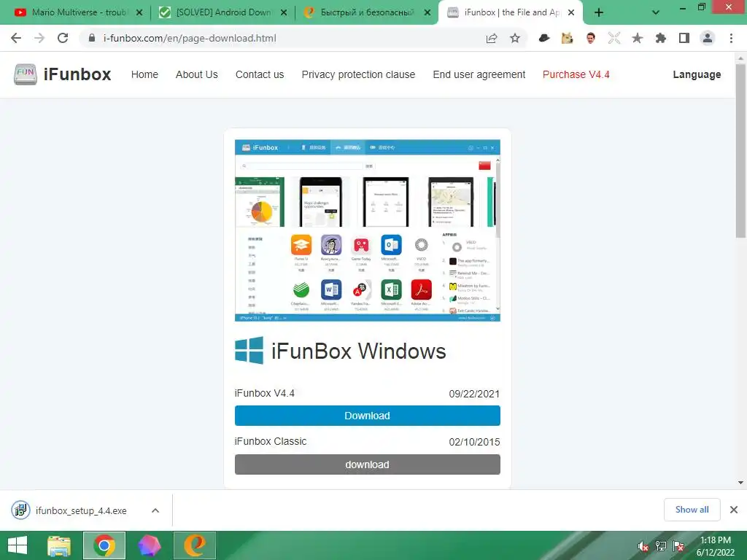
Task: Click the forward navigation arrow
Action: pyautogui.click(x=39, y=38)
